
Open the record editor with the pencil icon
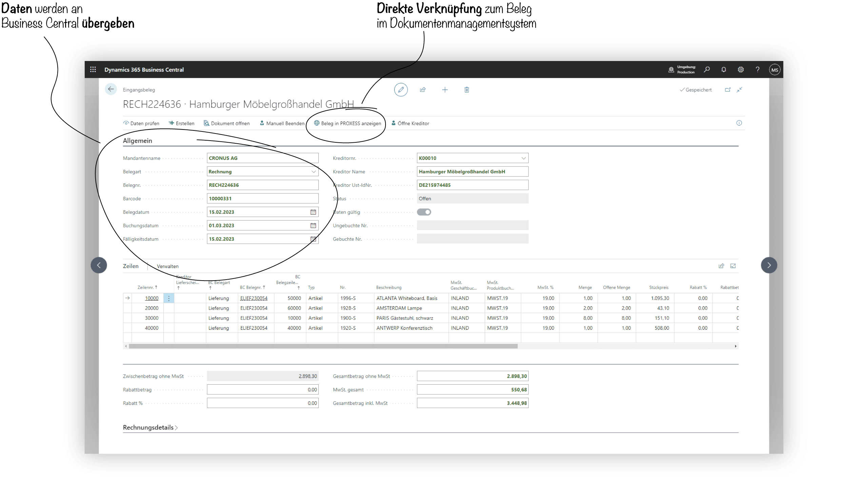tap(401, 89)
